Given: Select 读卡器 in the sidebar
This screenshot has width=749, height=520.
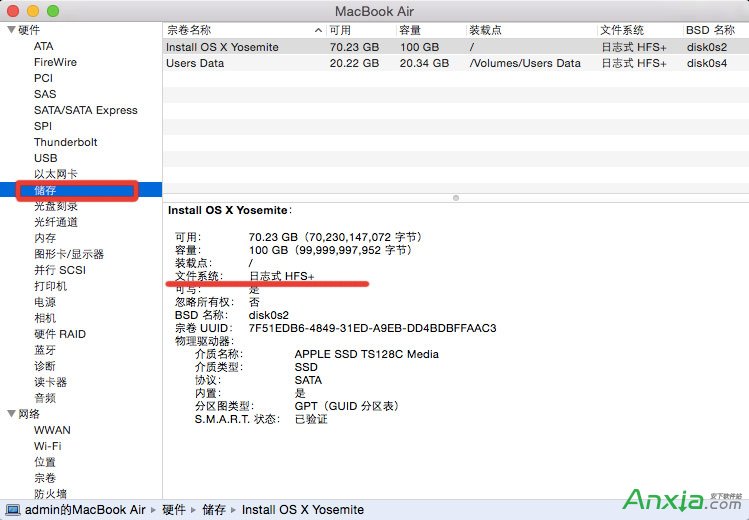Looking at the screenshot, I should 50,382.
